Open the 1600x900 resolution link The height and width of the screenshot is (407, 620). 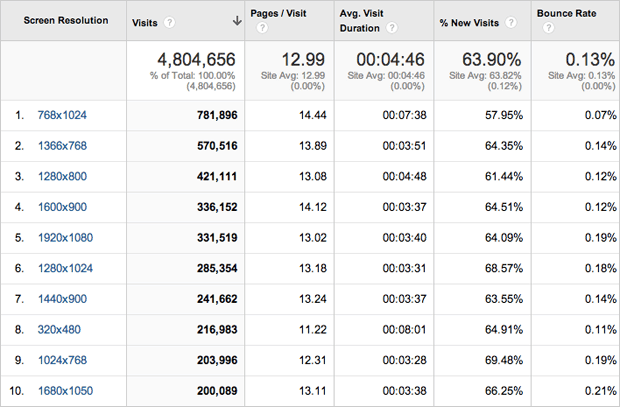[x=62, y=208]
